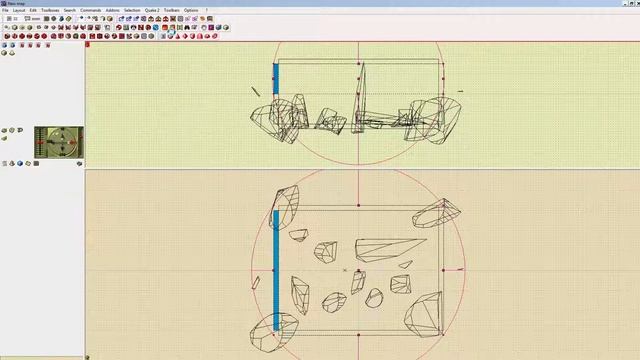Open the Addons menu
Screen dimensions: 640x360
pyautogui.click(x=113, y=10)
